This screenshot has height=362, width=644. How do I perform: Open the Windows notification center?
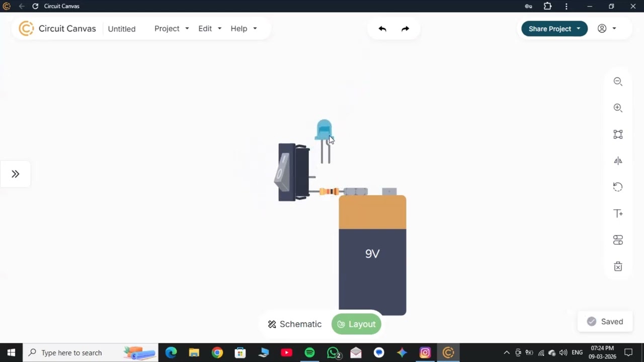(x=628, y=352)
